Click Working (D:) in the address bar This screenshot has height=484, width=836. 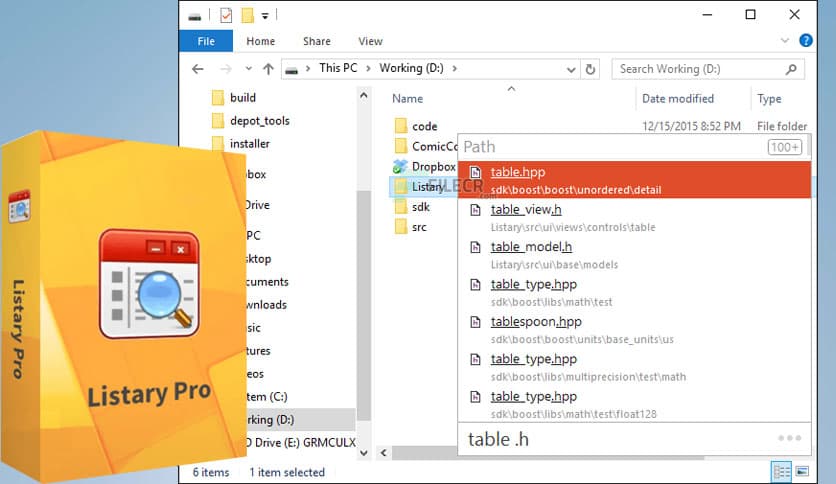(x=411, y=68)
